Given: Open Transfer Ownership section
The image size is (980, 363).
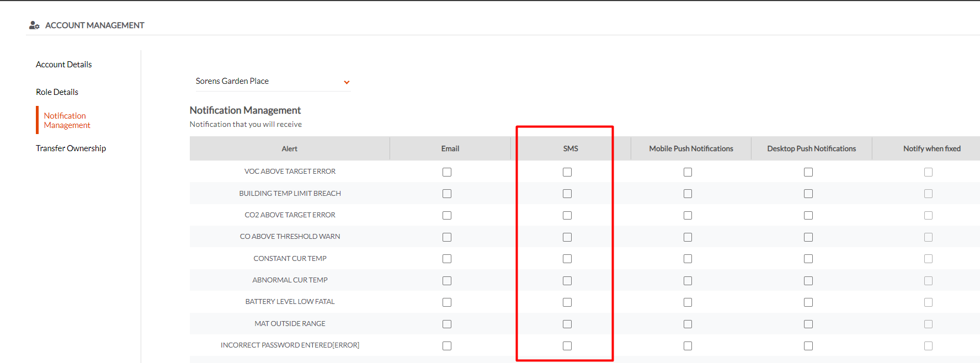Looking at the screenshot, I should (x=71, y=148).
